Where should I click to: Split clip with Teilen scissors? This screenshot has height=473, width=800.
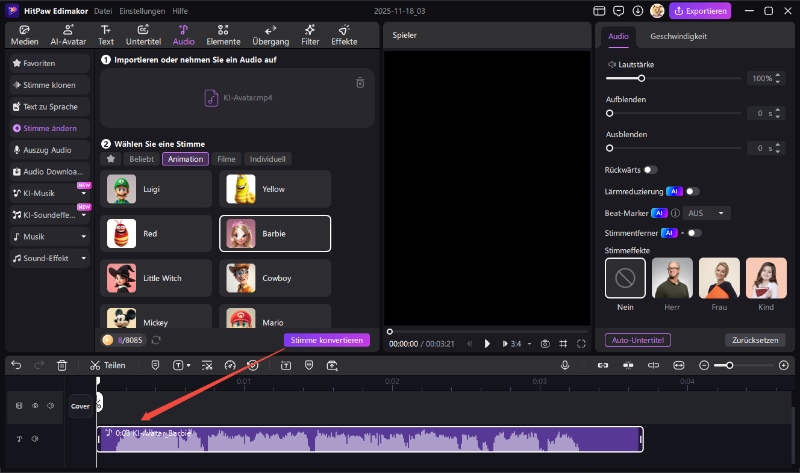107,365
